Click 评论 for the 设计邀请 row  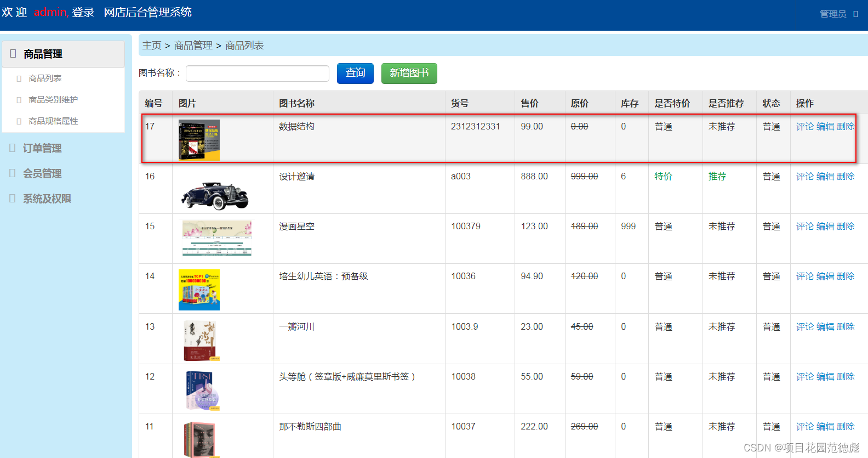(x=805, y=177)
